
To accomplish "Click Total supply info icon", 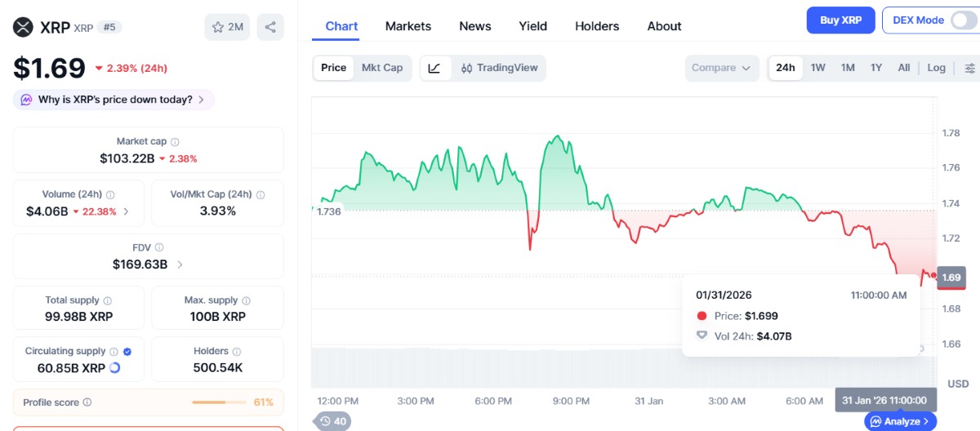I will (x=108, y=300).
